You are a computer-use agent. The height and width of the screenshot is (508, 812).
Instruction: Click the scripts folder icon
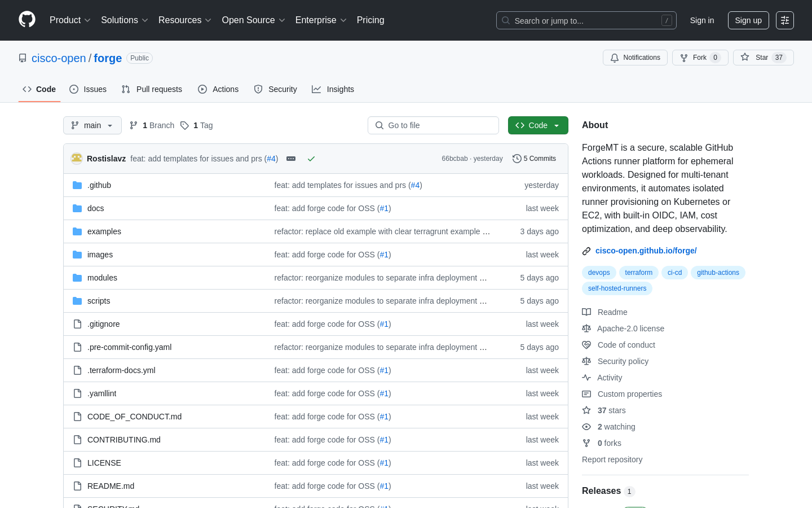77,301
